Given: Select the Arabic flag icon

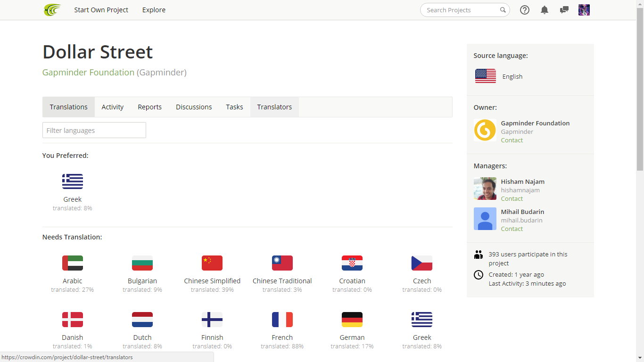Looking at the screenshot, I should click(73, 263).
